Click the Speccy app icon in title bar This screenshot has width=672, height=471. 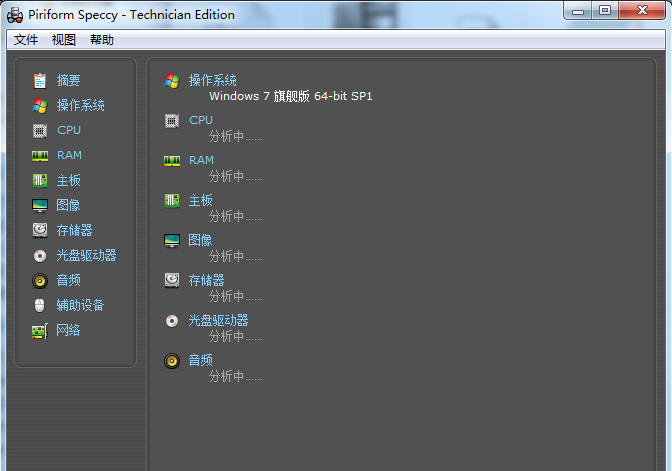[x=15, y=15]
